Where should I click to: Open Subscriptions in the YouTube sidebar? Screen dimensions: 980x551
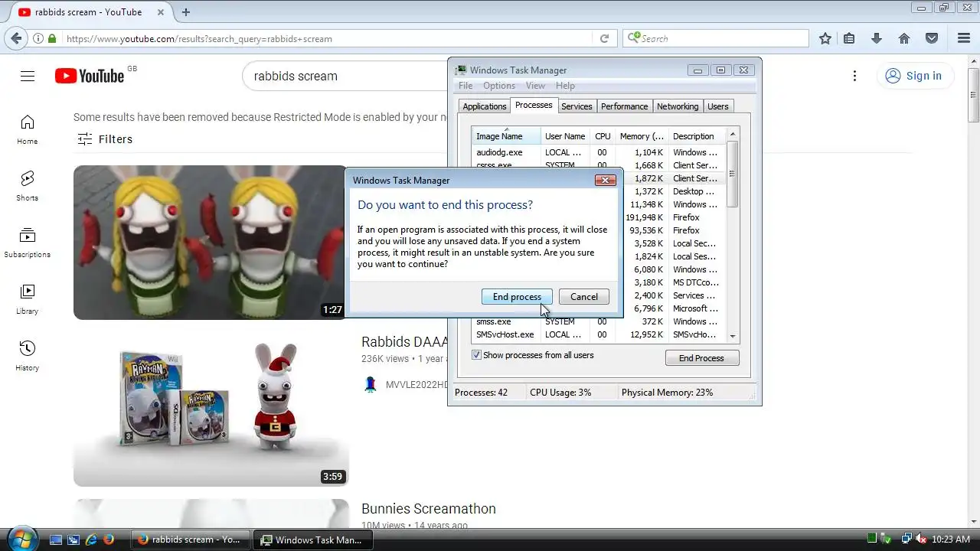(x=28, y=243)
